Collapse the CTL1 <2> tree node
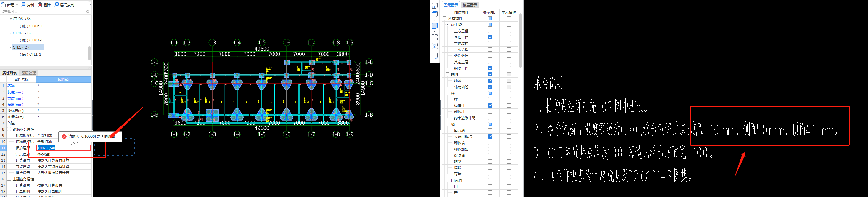Screen dimensions: 868x197 11,47
